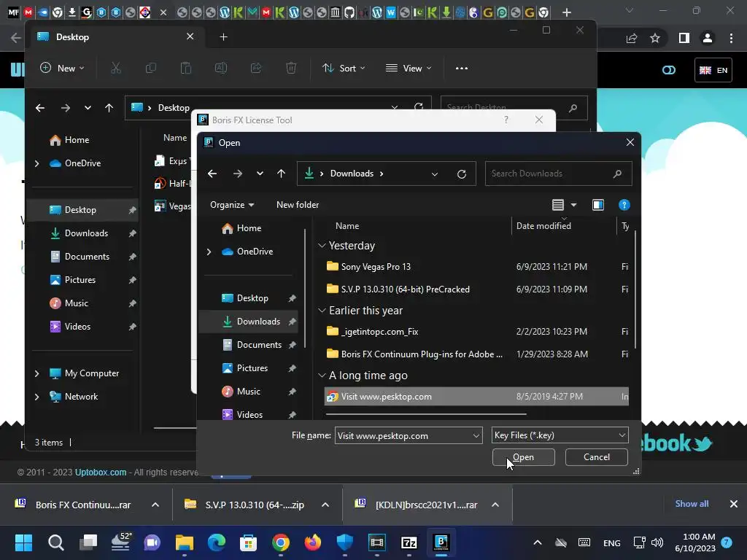
Task: Click the help question mark in Boris FX License Tool
Action: coord(506,120)
